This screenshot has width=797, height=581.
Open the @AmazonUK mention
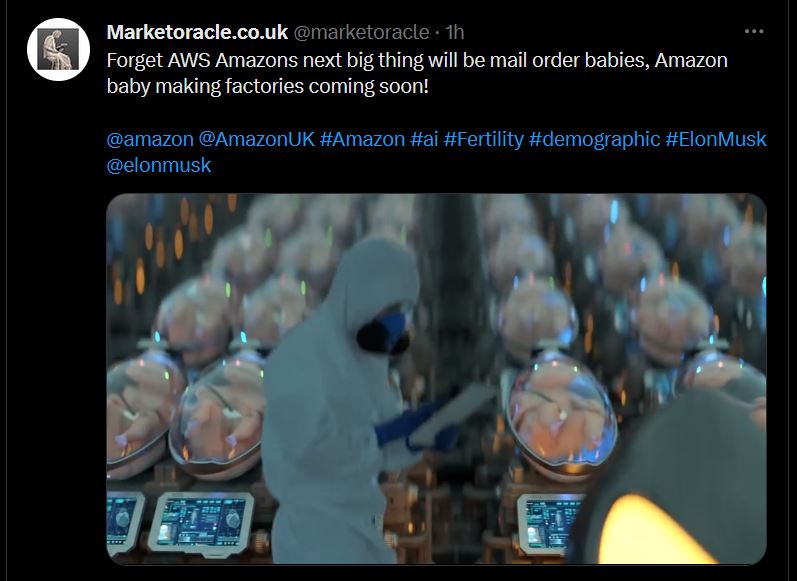coord(257,139)
